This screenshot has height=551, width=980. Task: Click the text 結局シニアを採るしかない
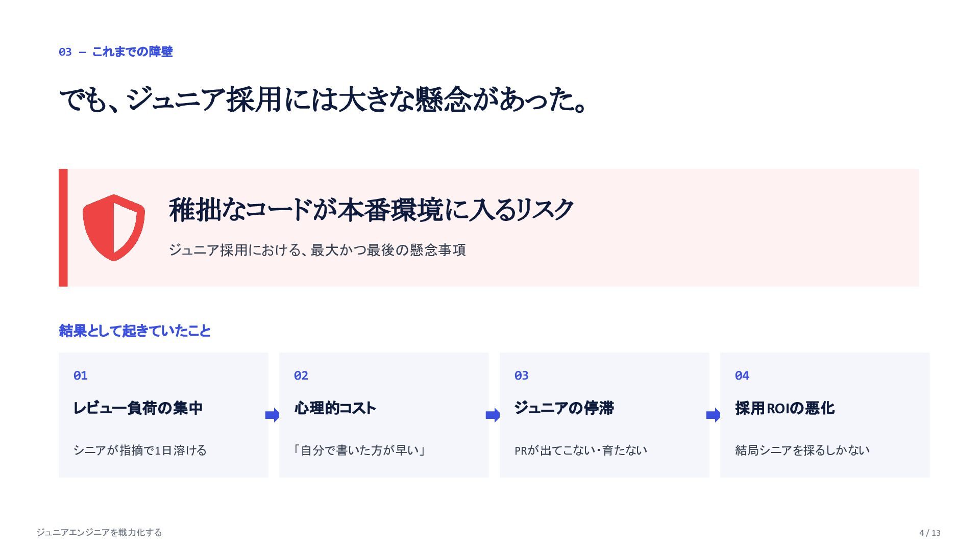[802, 450]
